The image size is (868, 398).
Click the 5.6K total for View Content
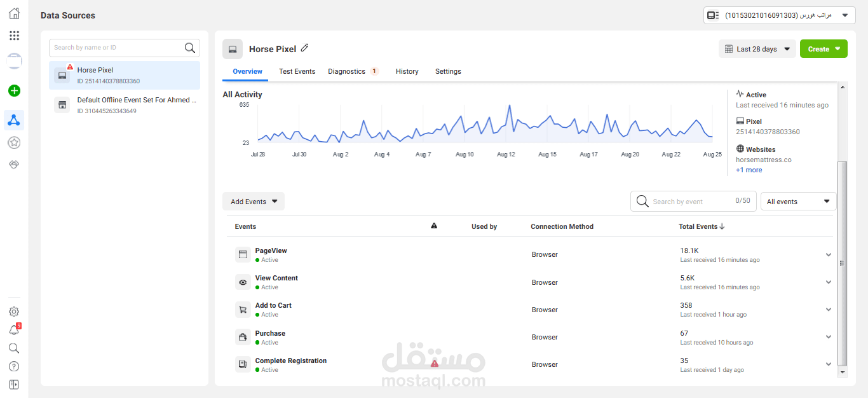[688, 278]
